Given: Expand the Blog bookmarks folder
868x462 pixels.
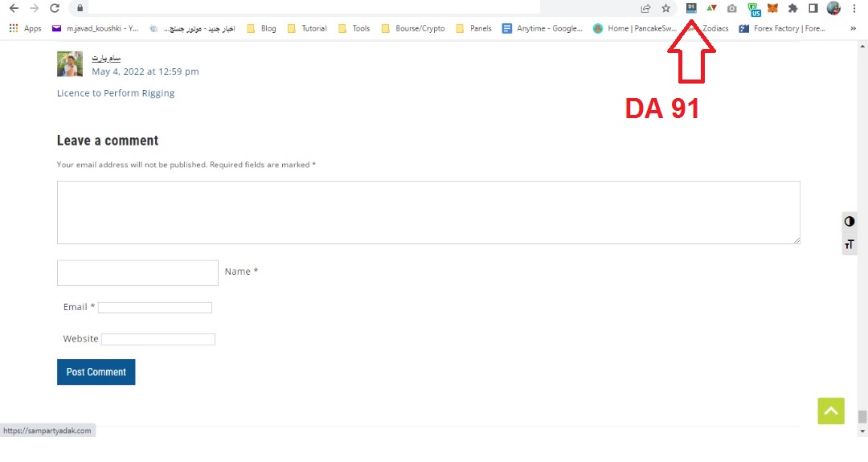Looking at the screenshot, I should point(261,28).
